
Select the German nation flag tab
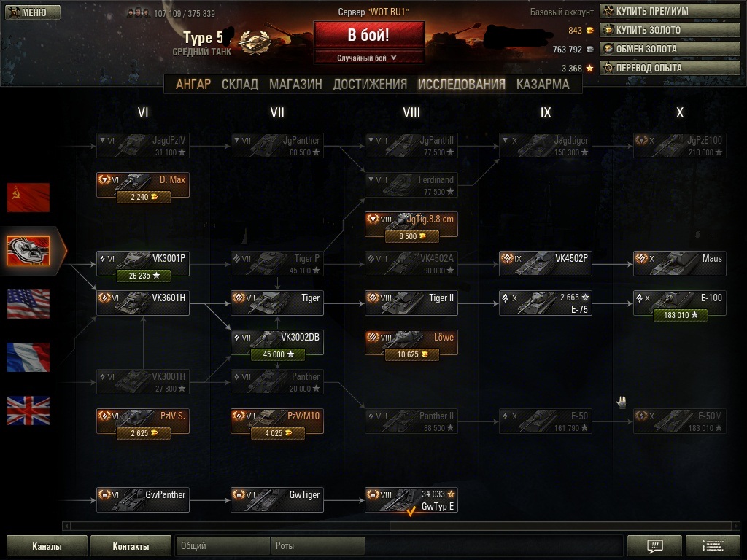click(x=28, y=251)
